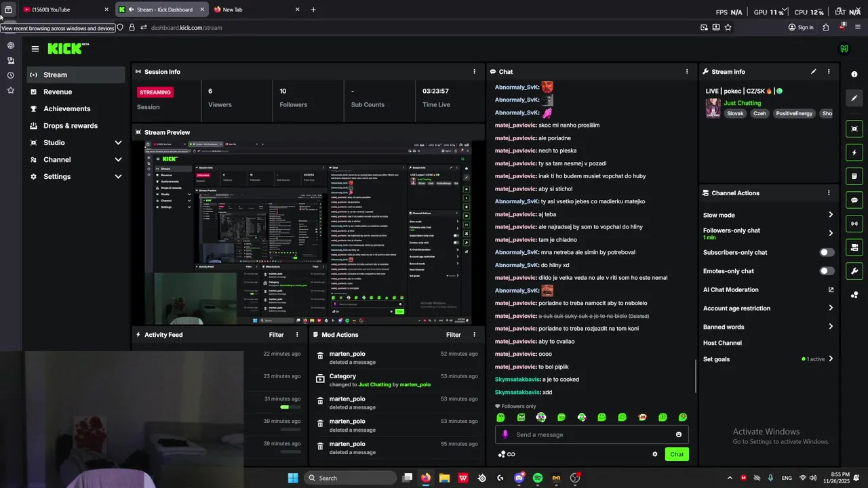Open Discord from the taskbar
The image size is (868, 488).
[x=519, y=478]
